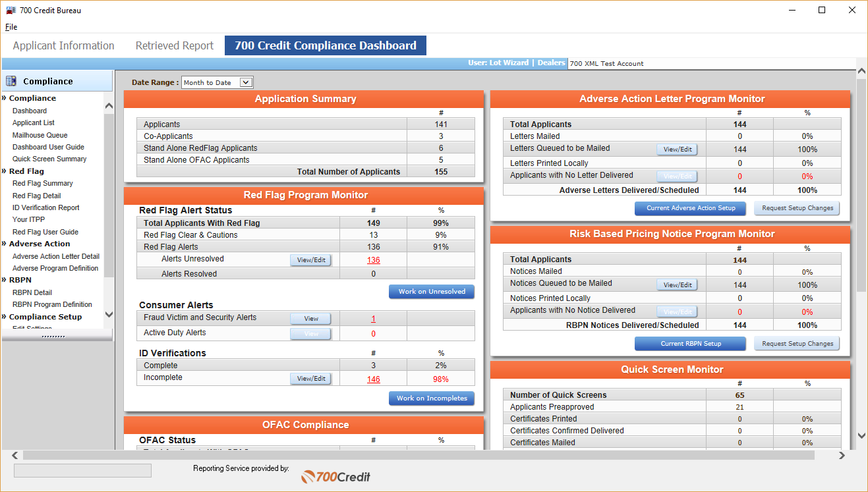Click View for Fraud Victim and Security Alerts
Viewport: 868px width, 492px height.
pos(310,318)
